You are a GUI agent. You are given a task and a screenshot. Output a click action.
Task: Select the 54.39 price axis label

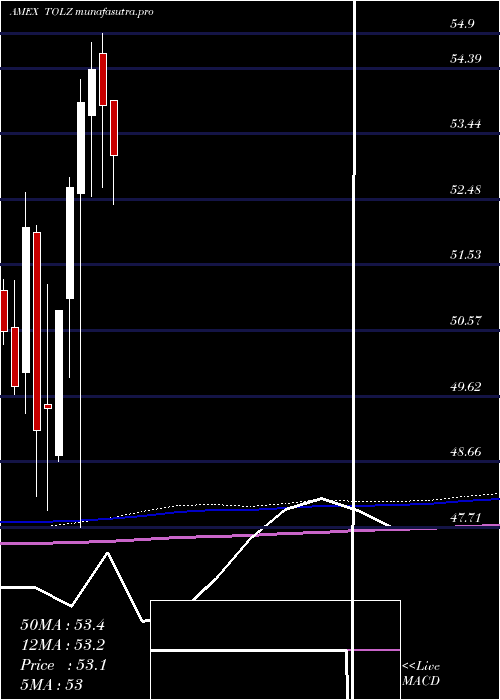465,58
